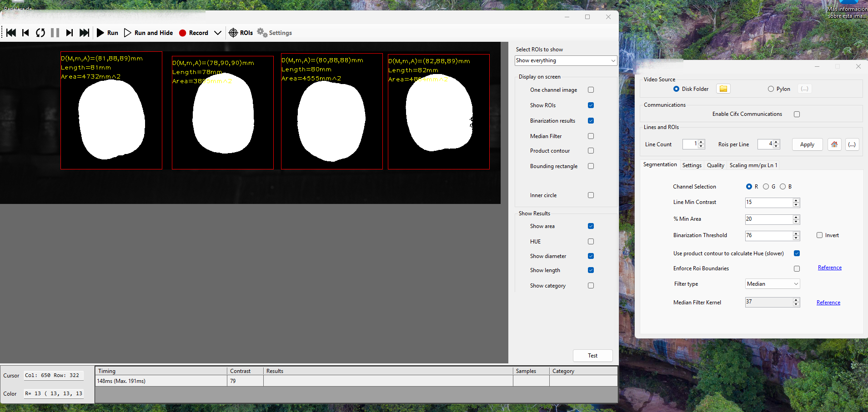Increase the Rois per Line stepper

point(776,142)
